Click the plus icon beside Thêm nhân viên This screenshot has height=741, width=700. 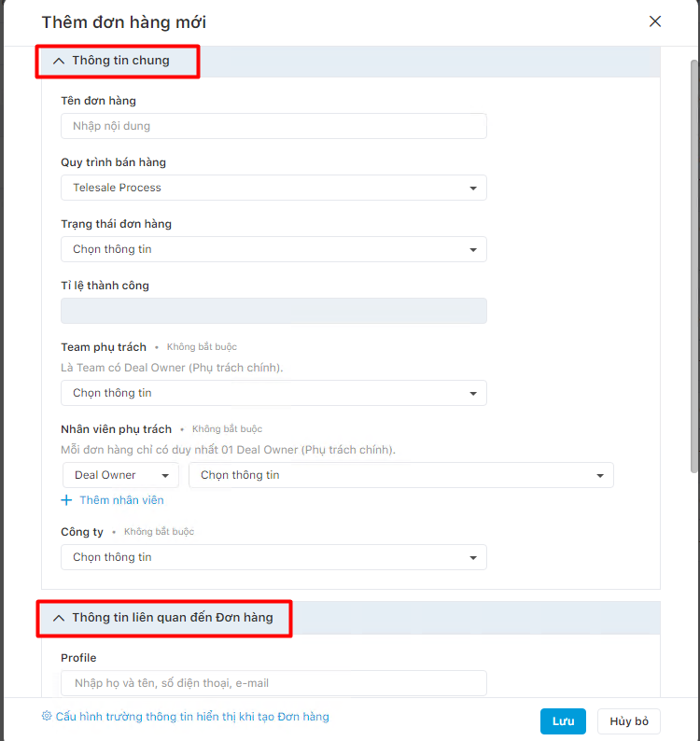[x=66, y=500]
